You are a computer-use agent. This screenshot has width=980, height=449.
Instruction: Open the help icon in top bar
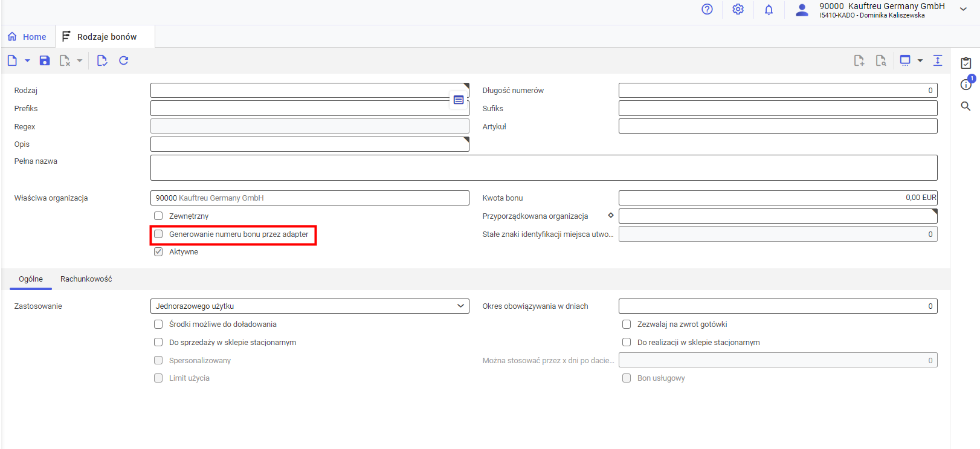[707, 9]
